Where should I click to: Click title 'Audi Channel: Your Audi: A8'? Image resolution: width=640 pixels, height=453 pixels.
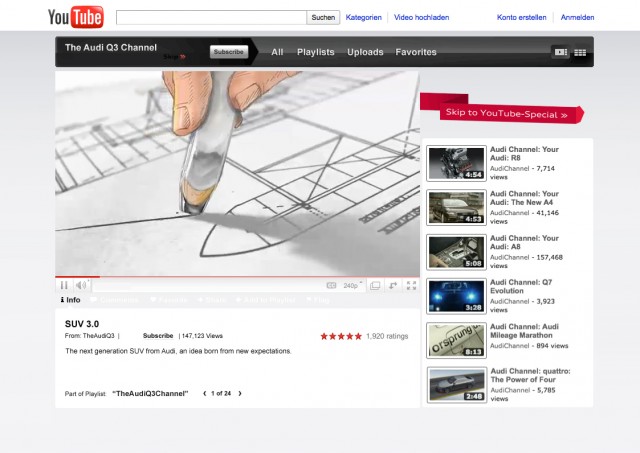pyautogui.click(x=524, y=242)
